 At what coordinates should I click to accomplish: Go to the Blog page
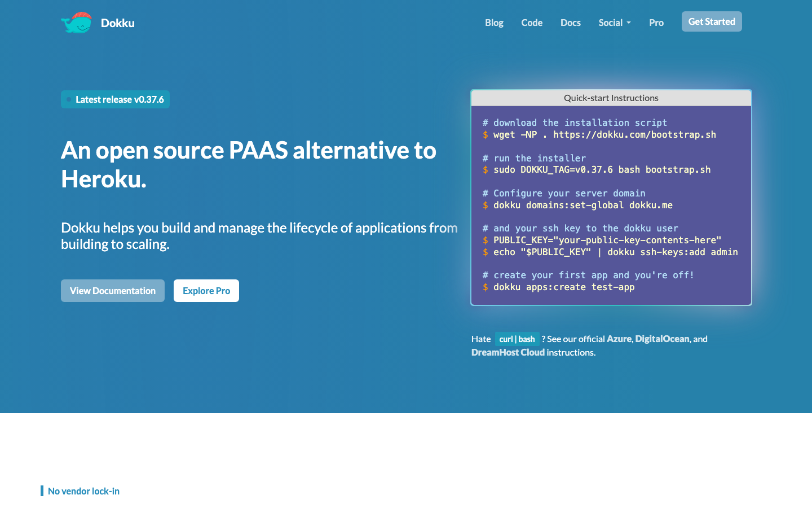[x=494, y=23]
